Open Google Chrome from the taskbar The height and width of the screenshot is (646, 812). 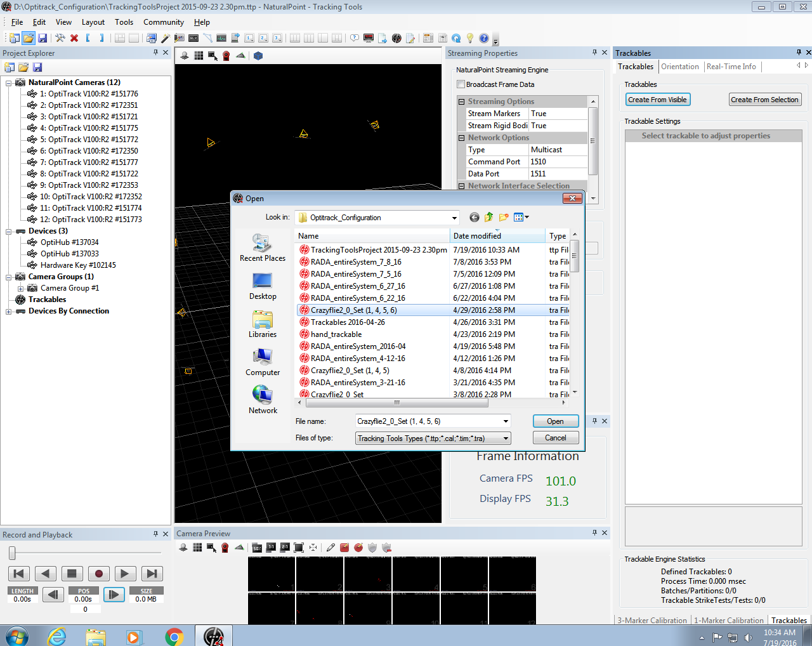pos(174,636)
